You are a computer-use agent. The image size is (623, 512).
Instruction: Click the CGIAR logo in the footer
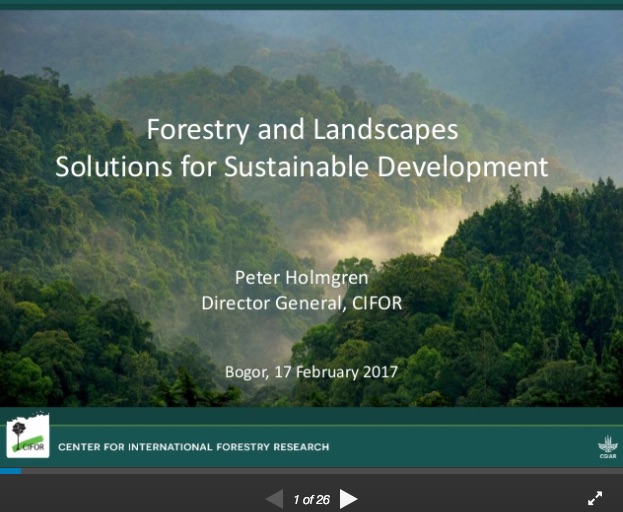(606, 446)
